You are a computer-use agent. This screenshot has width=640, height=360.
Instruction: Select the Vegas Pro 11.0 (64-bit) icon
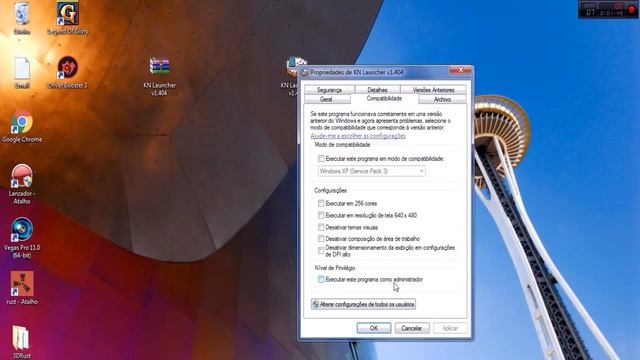tap(22, 230)
